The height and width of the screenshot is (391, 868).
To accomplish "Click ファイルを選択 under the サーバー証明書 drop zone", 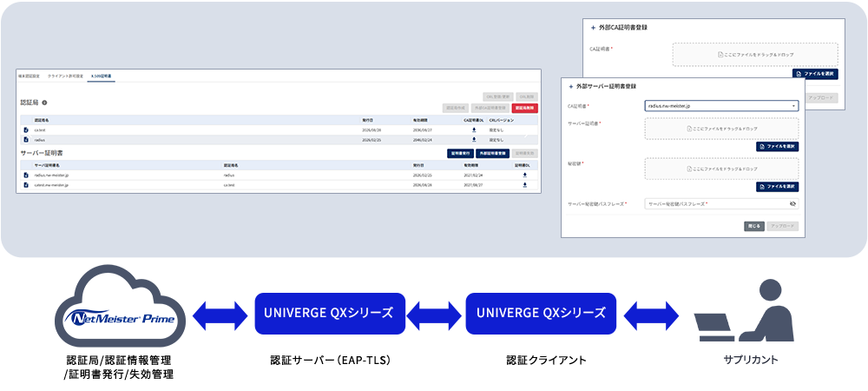I will (x=777, y=146).
